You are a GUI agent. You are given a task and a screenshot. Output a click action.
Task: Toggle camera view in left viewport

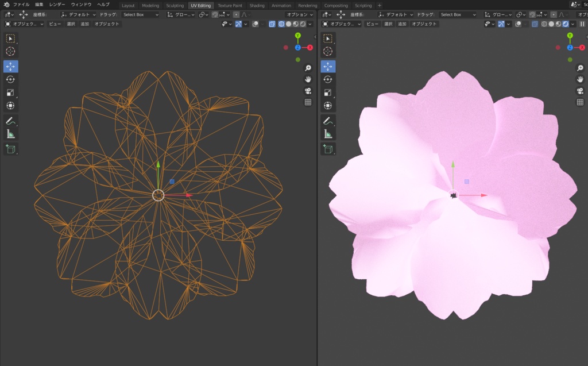coord(308,91)
